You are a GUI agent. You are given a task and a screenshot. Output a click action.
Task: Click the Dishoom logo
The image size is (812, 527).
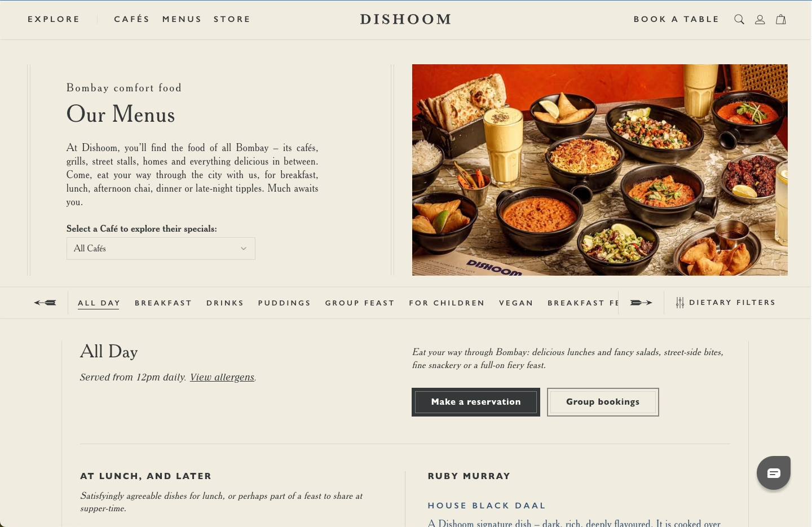(x=405, y=19)
